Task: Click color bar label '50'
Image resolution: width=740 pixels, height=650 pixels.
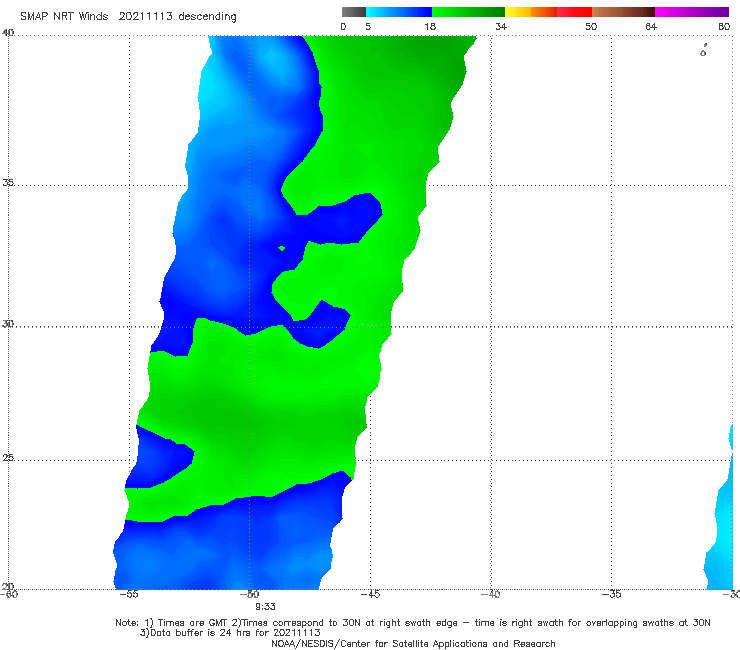Action: (x=591, y=27)
